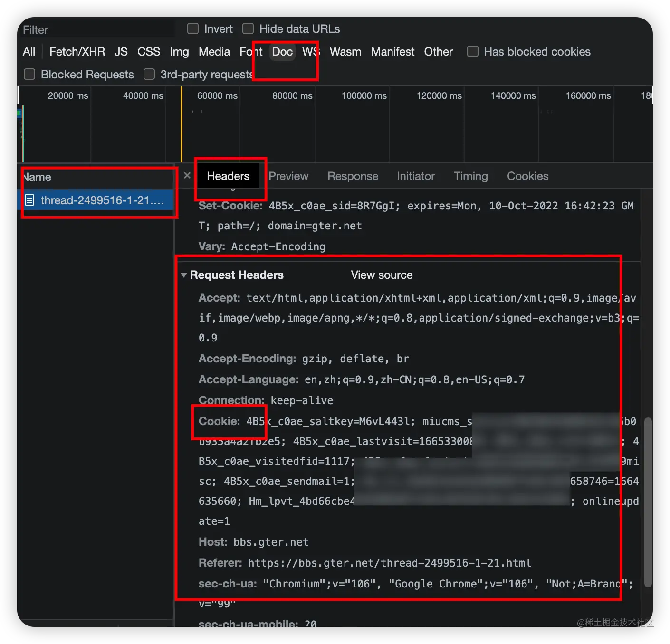Select request thread-2499516-1-21 in list
The image size is (670, 644).
pyautogui.click(x=96, y=200)
